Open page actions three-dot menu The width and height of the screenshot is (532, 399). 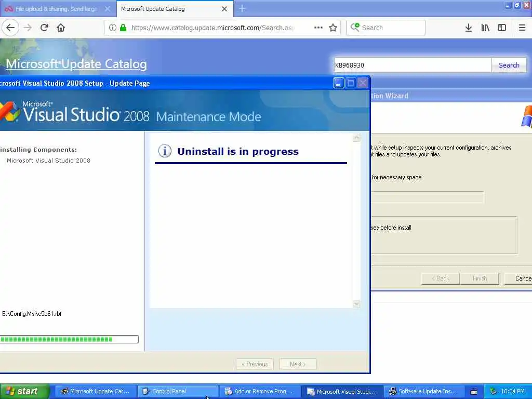(318, 28)
